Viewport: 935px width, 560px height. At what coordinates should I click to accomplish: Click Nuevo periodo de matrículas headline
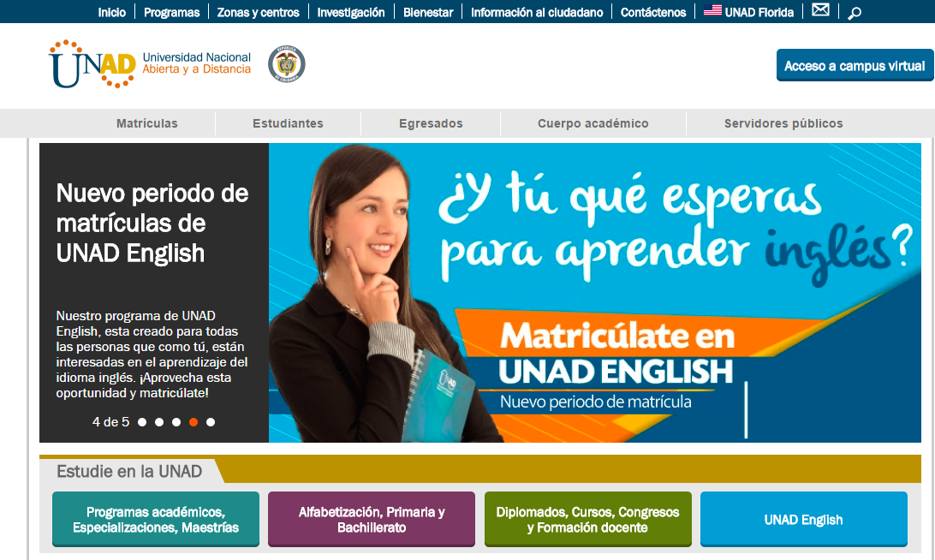(152, 223)
